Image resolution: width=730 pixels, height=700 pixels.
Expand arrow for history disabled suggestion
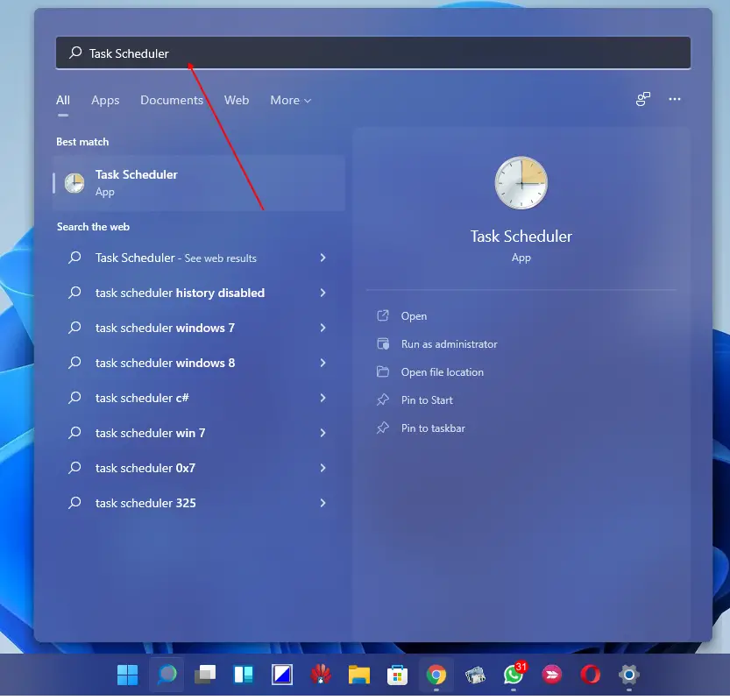(x=323, y=293)
